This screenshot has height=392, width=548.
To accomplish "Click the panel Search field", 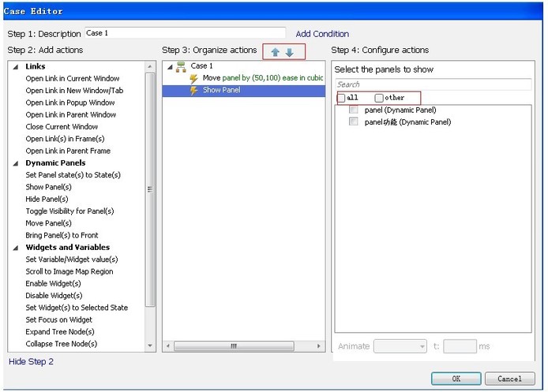I will coord(432,84).
